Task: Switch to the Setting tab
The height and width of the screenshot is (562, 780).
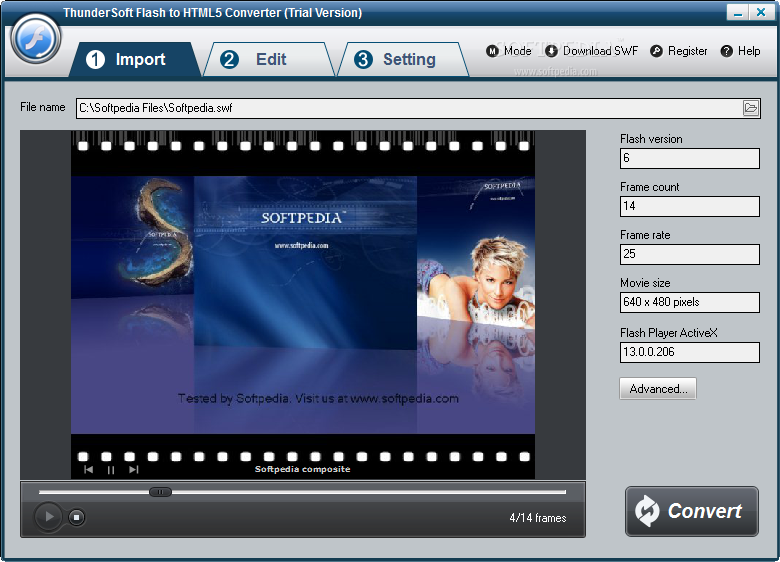Action: click(403, 60)
